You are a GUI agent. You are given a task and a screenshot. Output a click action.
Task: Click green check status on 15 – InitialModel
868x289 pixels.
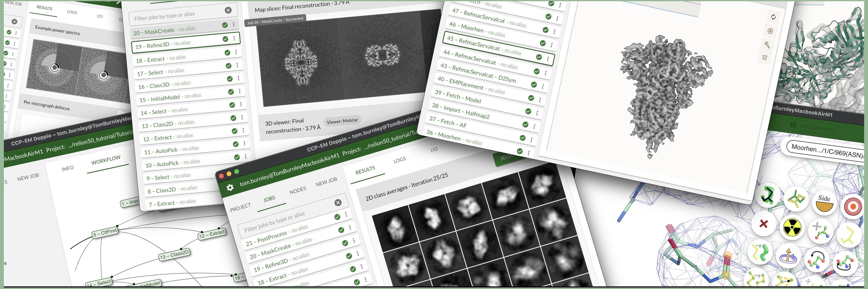tap(231, 92)
